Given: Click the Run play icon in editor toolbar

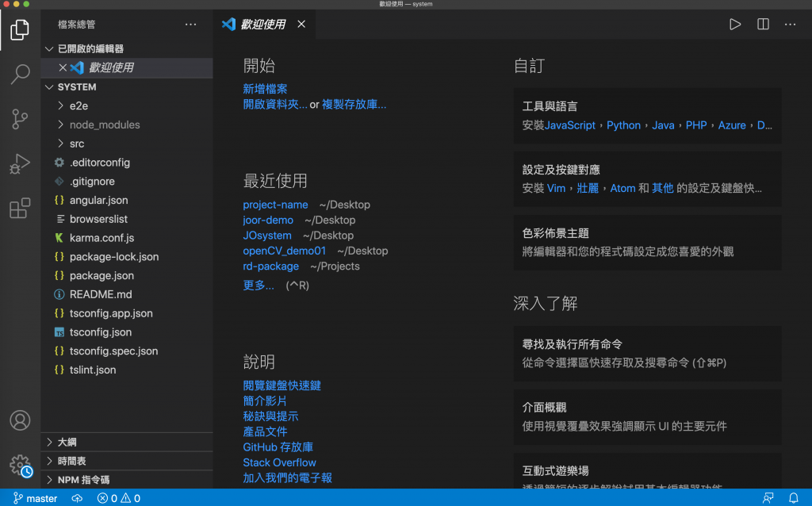Looking at the screenshot, I should pyautogui.click(x=735, y=25).
